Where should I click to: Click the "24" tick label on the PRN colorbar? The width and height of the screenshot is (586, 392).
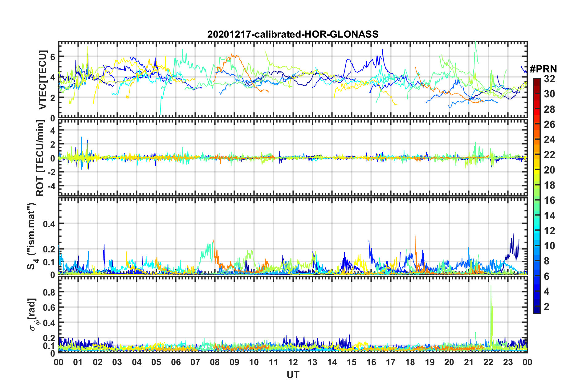(x=549, y=140)
